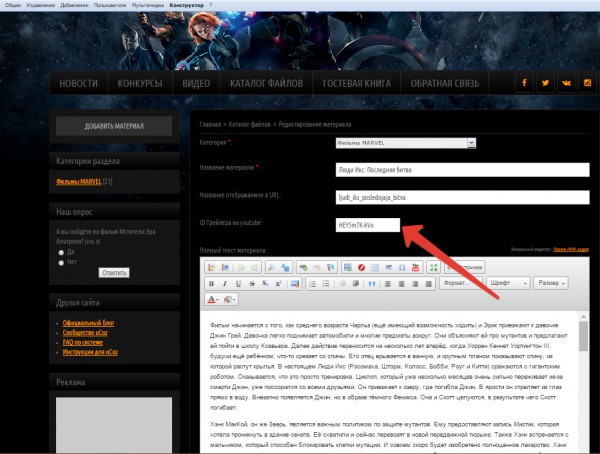Image resolution: width=600 pixels, height=454 pixels.
Task: Align text to the right
Action: coord(415,284)
